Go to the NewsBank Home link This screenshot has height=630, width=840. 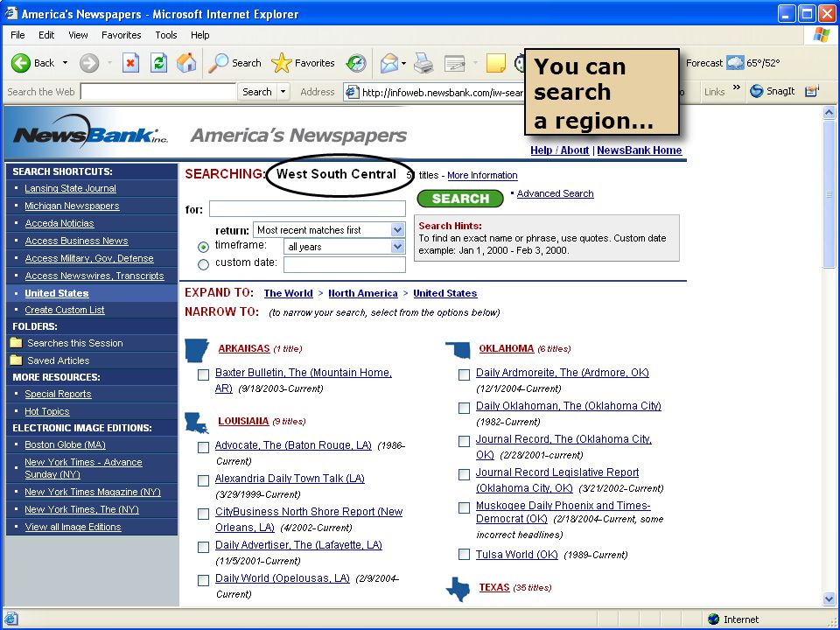(x=639, y=150)
